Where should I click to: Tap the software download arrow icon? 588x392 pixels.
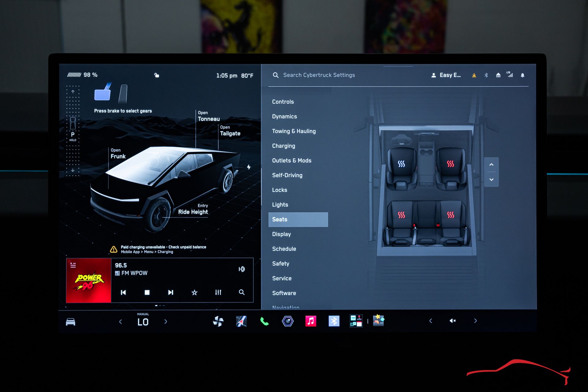pos(474,75)
